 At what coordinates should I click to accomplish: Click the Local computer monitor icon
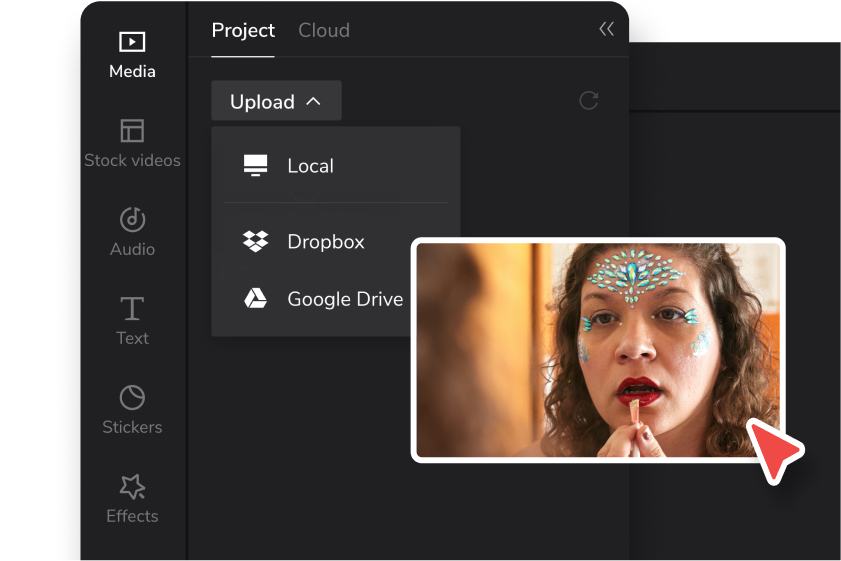[256, 166]
